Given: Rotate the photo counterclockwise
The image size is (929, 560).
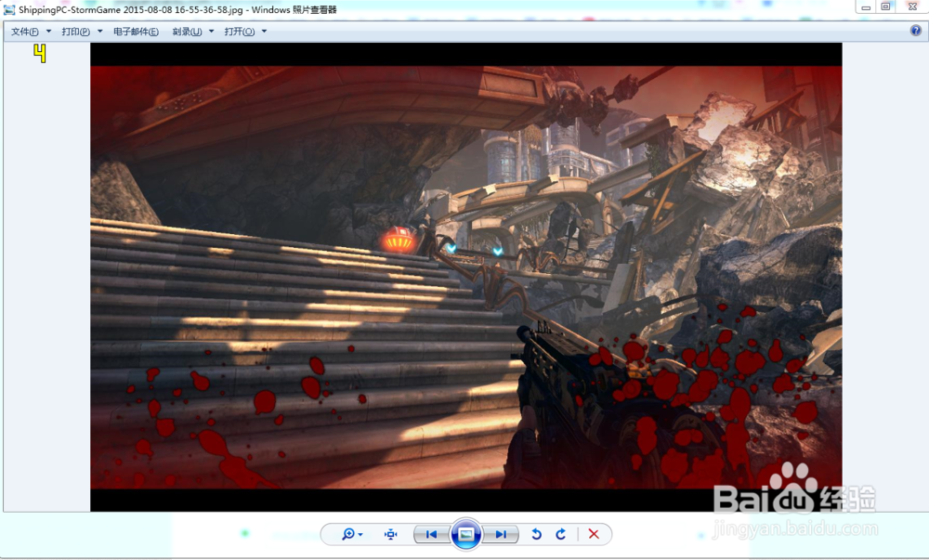Looking at the screenshot, I should (x=536, y=535).
